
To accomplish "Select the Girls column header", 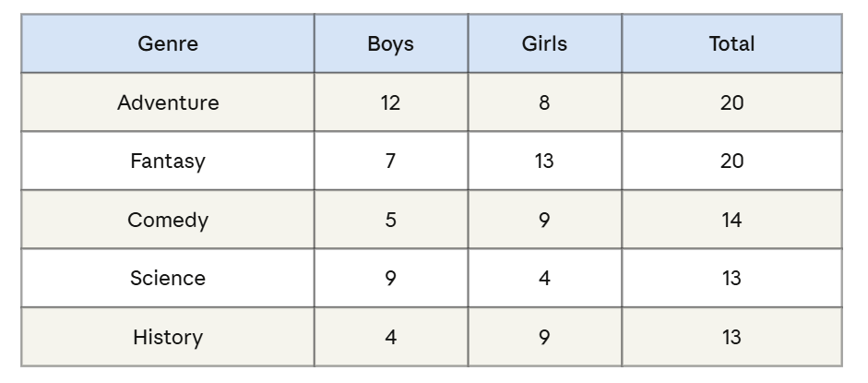I will pyautogui.click(x=545, y=43).
